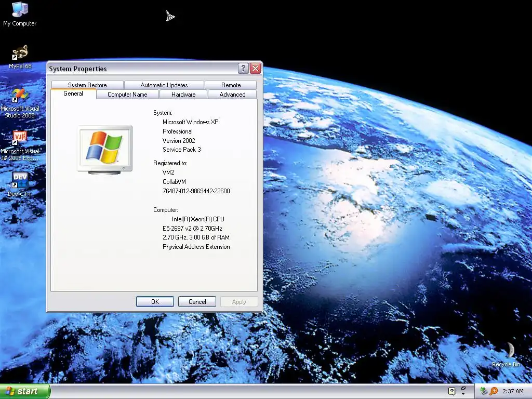Click the taskbar clock showing 2:37 AM
Image resolution: width=532 pixels, height=399 pixels.
(x=513, y=391)
